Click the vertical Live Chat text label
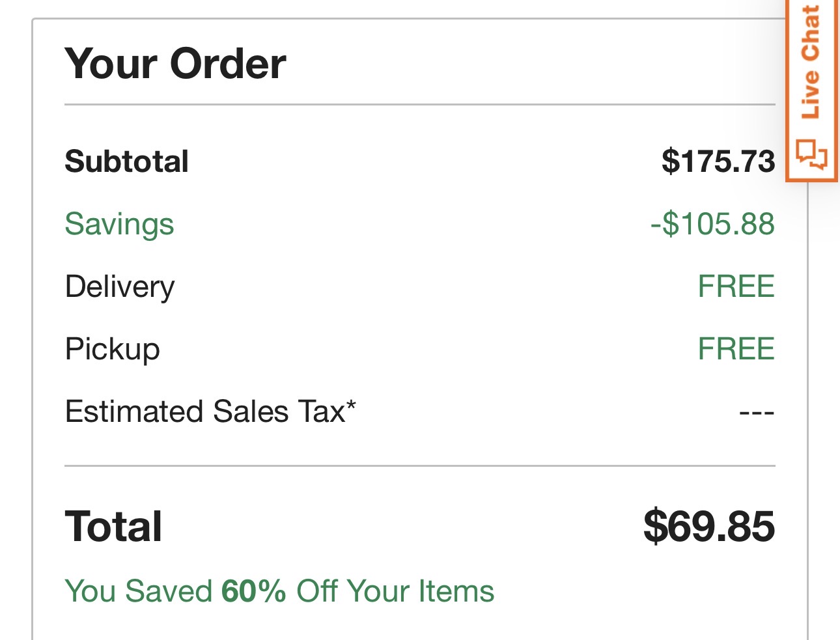This screenshot has height=640, width=840. pos(810,62)
